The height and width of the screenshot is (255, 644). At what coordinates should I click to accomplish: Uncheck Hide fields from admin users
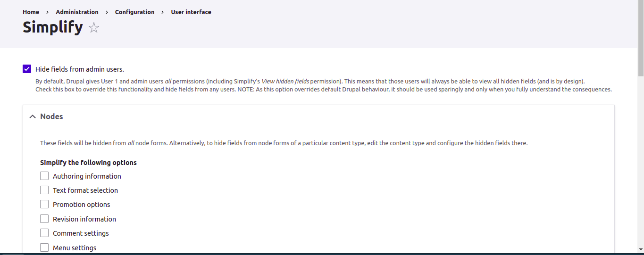(27, 69)
